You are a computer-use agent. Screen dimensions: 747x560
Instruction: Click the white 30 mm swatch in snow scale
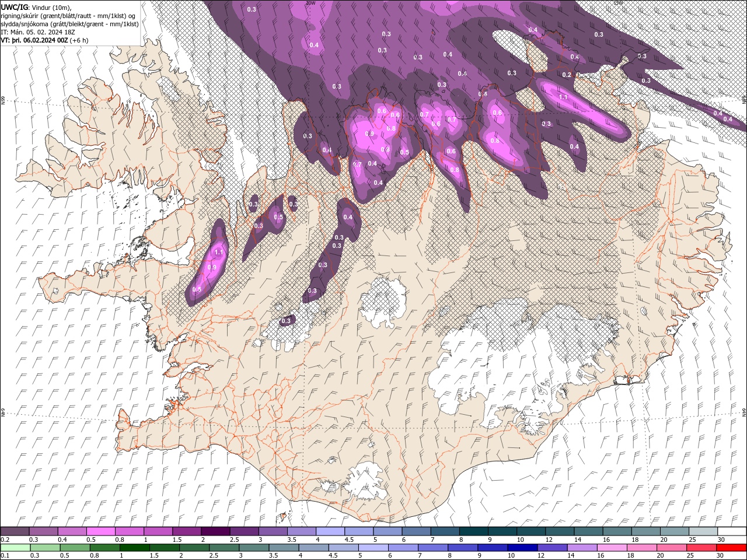point(731,531)
